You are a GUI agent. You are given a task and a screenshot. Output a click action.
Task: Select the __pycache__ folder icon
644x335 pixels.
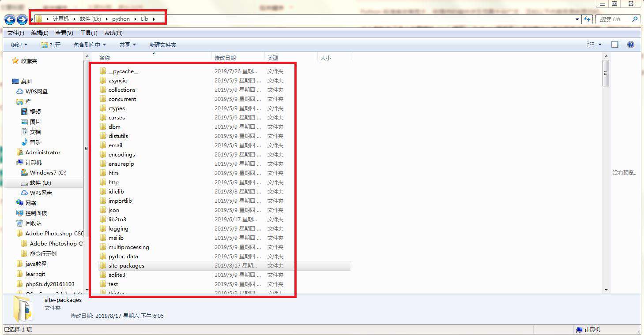coord(103,71)
